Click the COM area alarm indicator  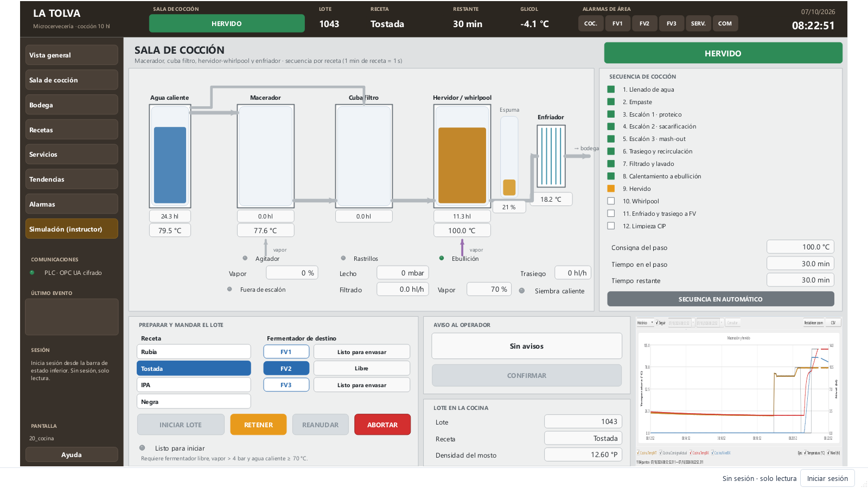click(x=725, y=23)
